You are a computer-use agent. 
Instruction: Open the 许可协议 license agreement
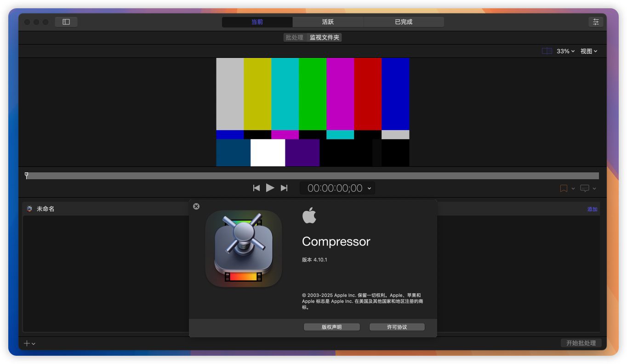coord(397,327)
